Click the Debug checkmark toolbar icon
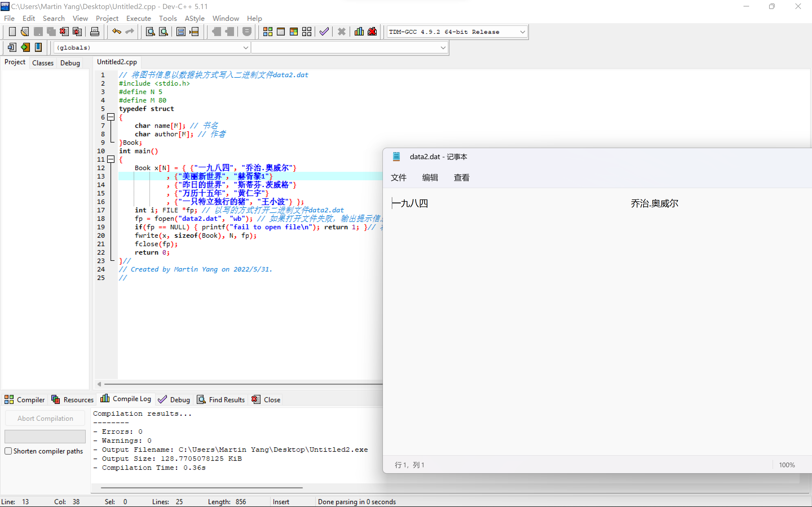The height and width of the screenshot is (507, 812). tap(324, 32)
